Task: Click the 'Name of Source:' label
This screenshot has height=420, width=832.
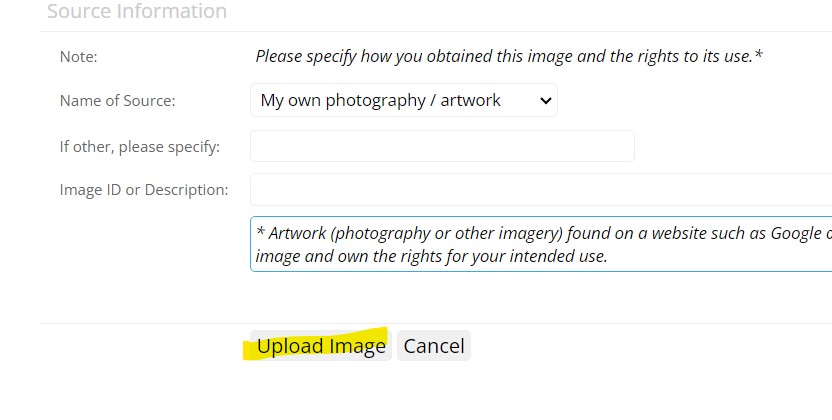Action: point(118,100)
